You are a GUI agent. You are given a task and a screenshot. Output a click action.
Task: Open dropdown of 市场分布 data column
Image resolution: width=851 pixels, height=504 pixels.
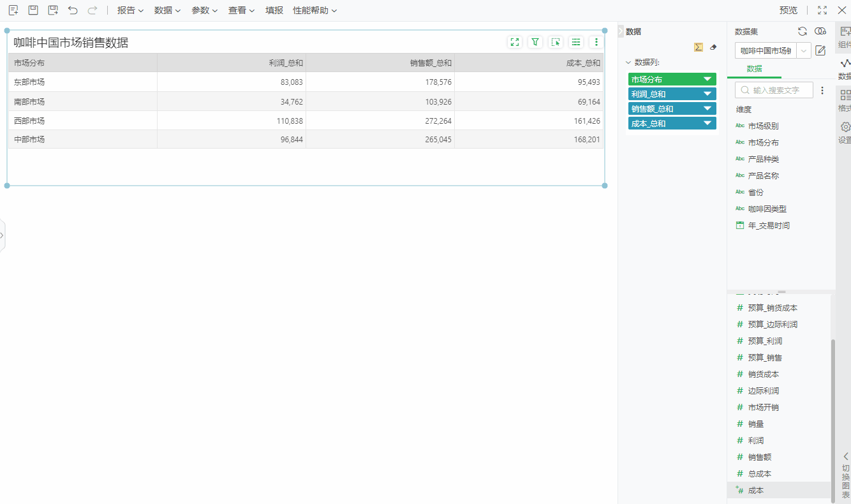tap(707, 79)
